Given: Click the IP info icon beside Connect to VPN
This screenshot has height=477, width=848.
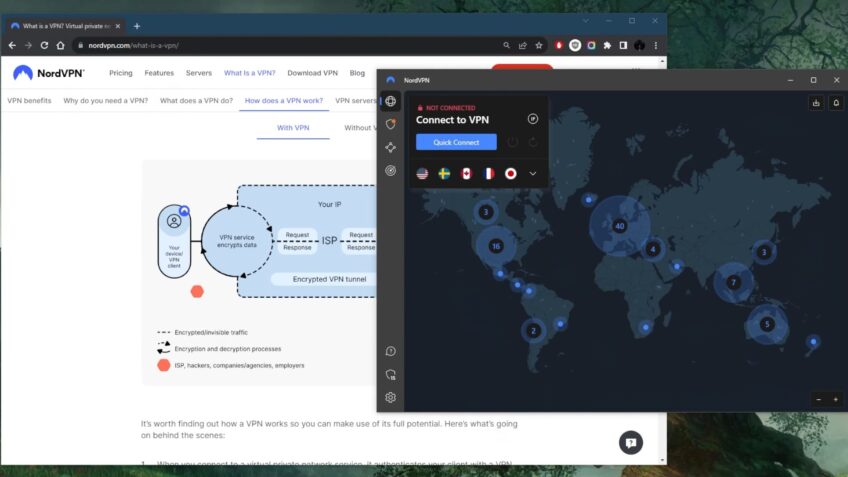Looking at the screenshot, I should click(533, 119).
